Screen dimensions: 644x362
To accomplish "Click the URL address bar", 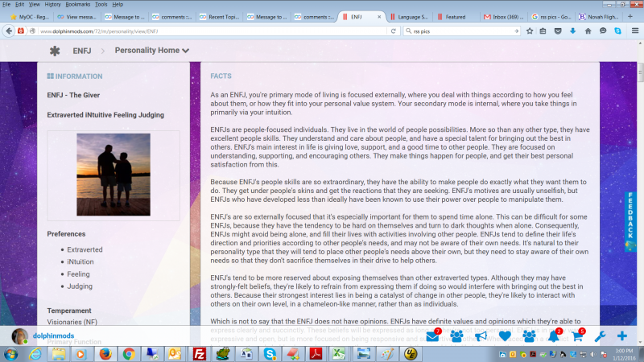I will [x=213, y=31].
